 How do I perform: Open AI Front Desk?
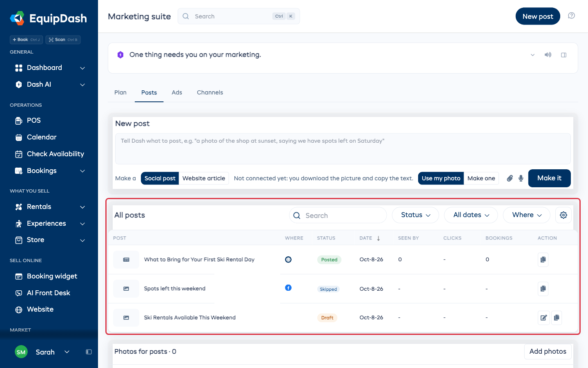(49, 293)
